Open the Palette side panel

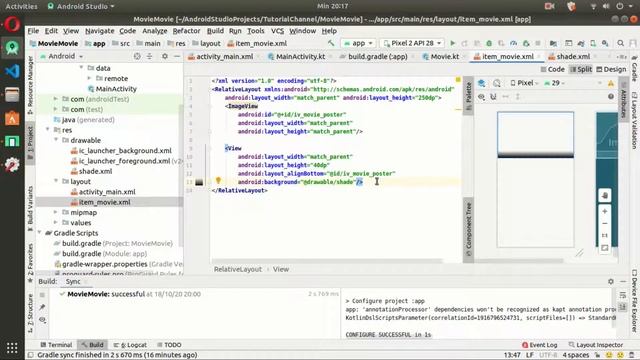click(x=469, y=96)
